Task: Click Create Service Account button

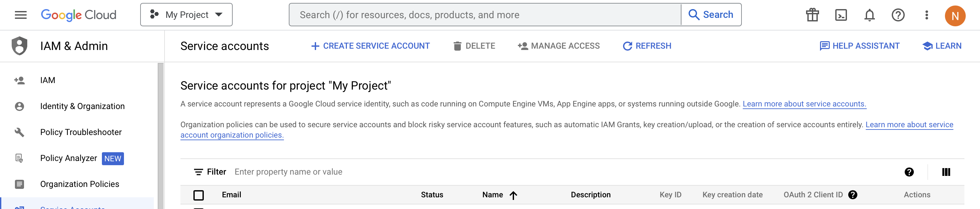Action: (370, 46)
